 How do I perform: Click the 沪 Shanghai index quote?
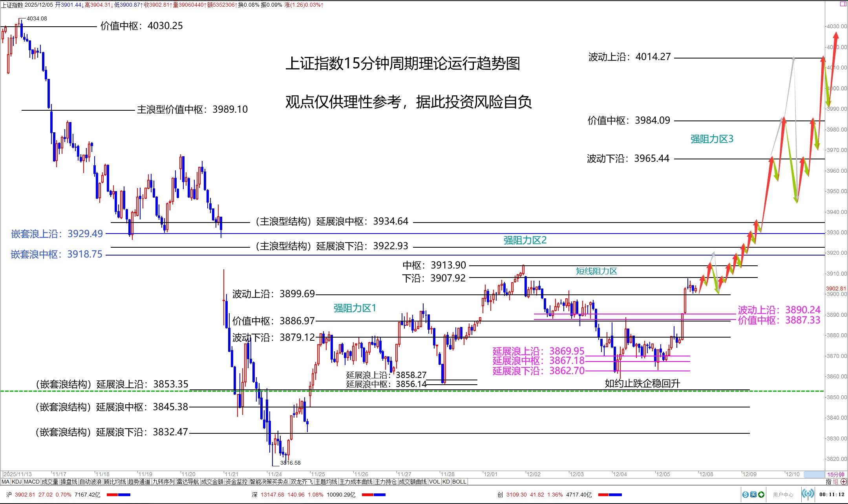tap(9, 495)
